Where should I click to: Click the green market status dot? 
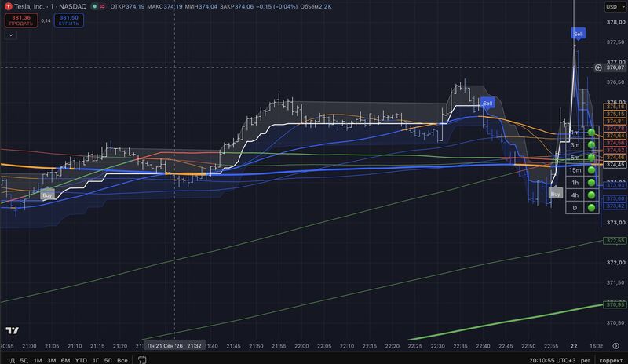[x=94, y=6]
